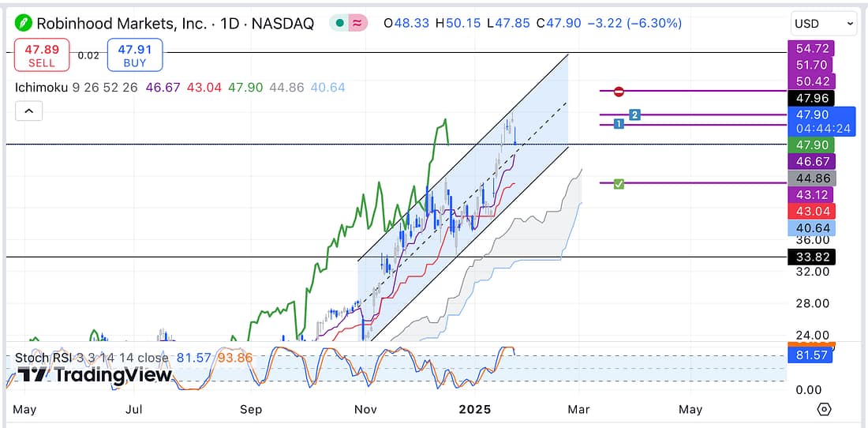Click the 2025 label on time axis
Image resolution: width=868 pixels, height=428 pixels.
tap(476, 409)
